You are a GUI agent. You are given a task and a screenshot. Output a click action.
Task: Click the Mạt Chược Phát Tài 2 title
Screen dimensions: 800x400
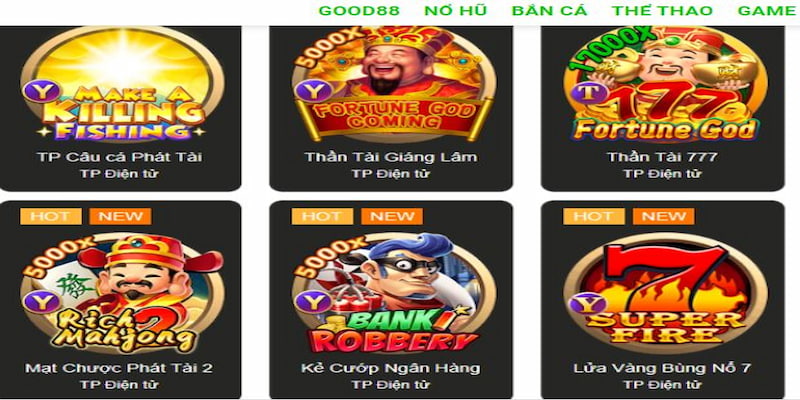tap(119, 368)
